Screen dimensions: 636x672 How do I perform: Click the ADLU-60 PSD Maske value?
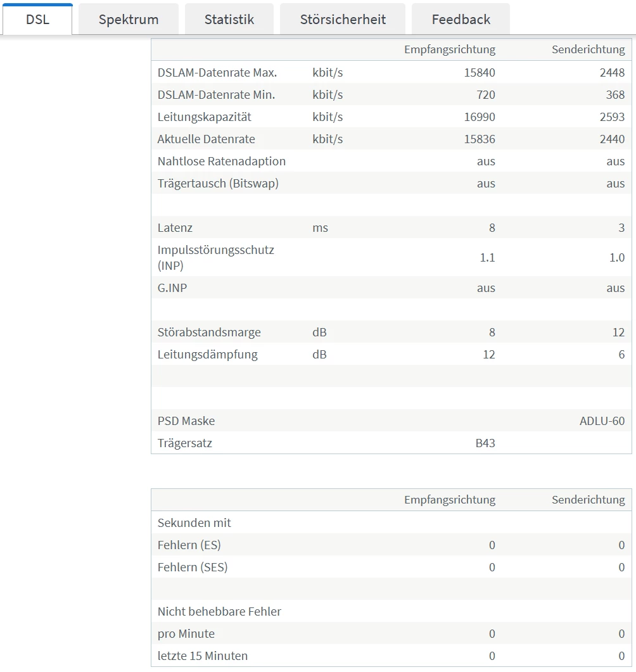point(602,421)
